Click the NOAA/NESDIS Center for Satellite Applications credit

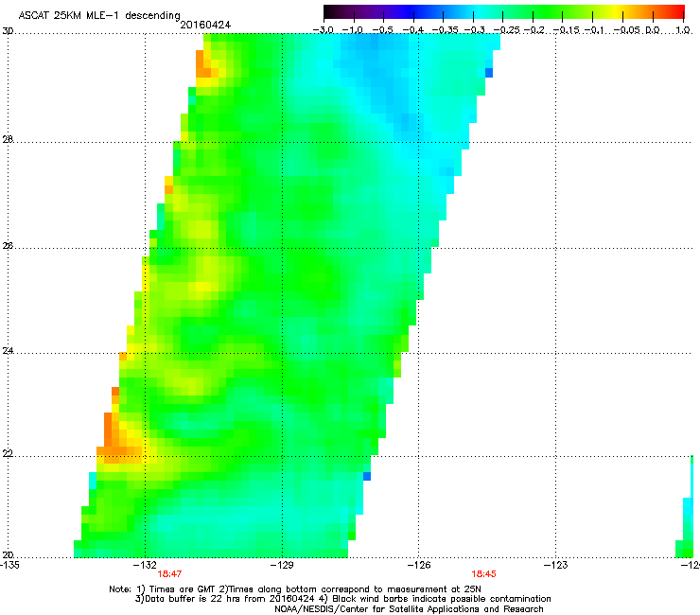pos(409,609)
